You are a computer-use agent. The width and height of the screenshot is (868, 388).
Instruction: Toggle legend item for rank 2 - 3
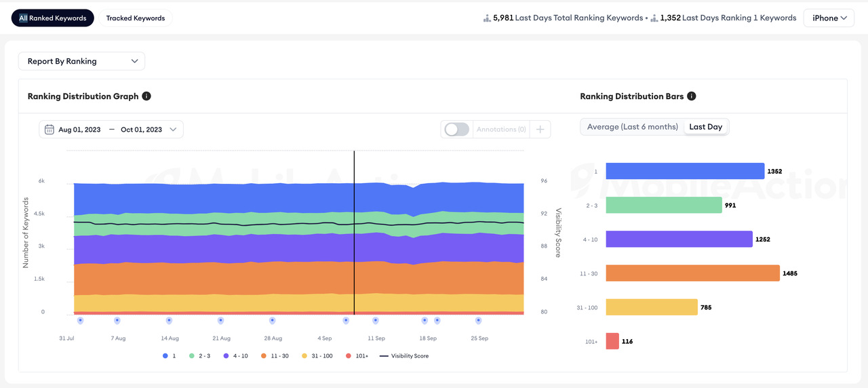[200, 355]
